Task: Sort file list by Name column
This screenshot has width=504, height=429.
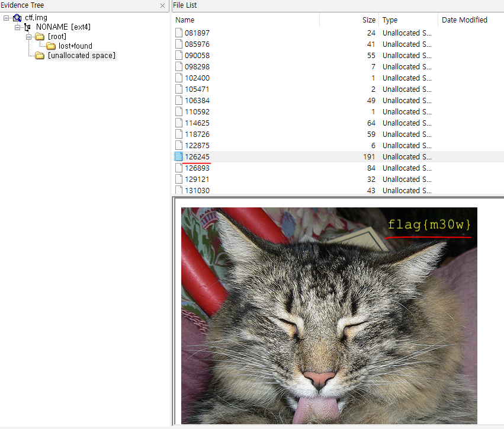Action: pyautogui.click(x=185, y=20)
